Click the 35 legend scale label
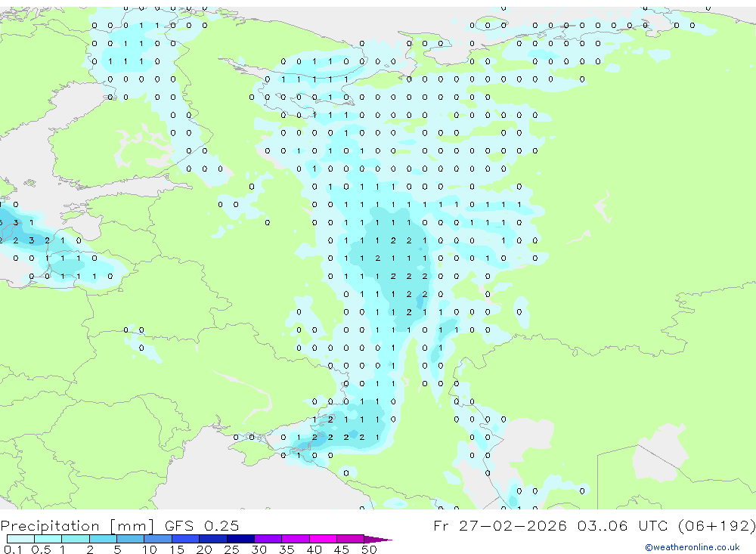756x554 pixels. click(287, 549)
